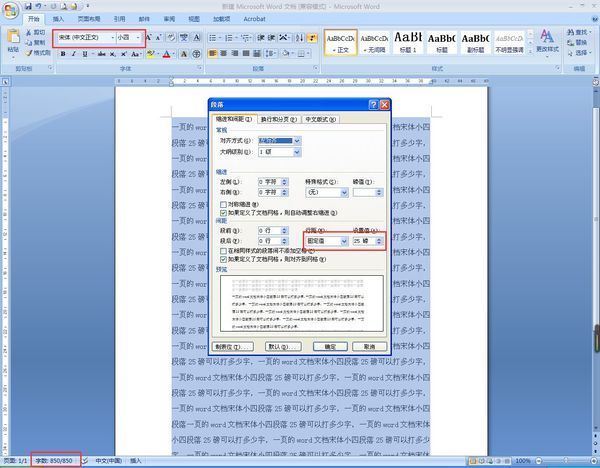Click the help question mark in dialog
Image resolution: width=600 pixels, height=468 pixels.
click(x=372, y=104)
